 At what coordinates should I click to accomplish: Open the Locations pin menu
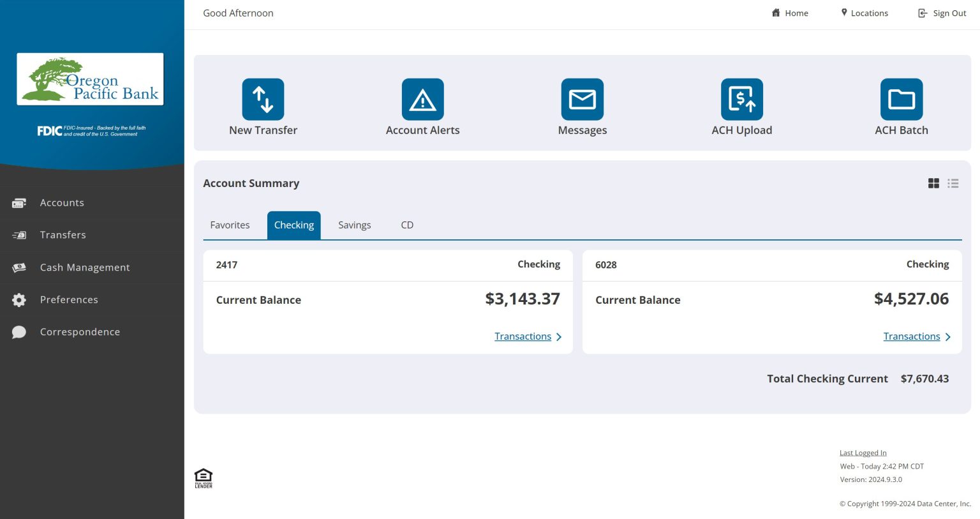click(864, 13)
